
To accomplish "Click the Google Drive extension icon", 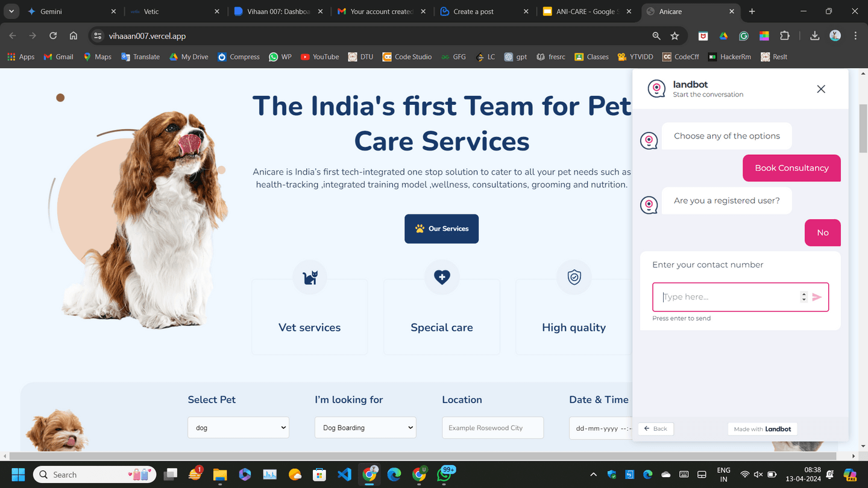I will [x=723, y=36].
